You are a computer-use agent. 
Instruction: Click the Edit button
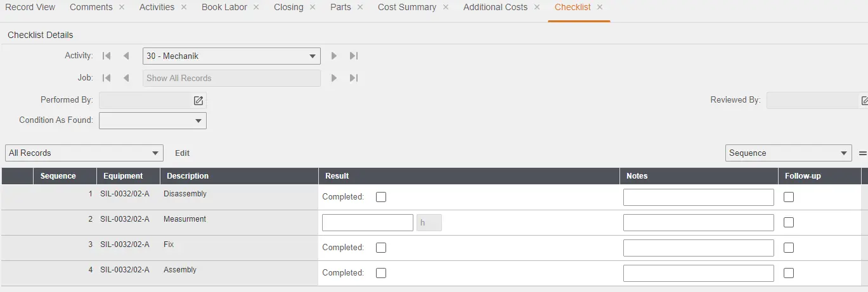pyautogui.click(x=182, y=153)
